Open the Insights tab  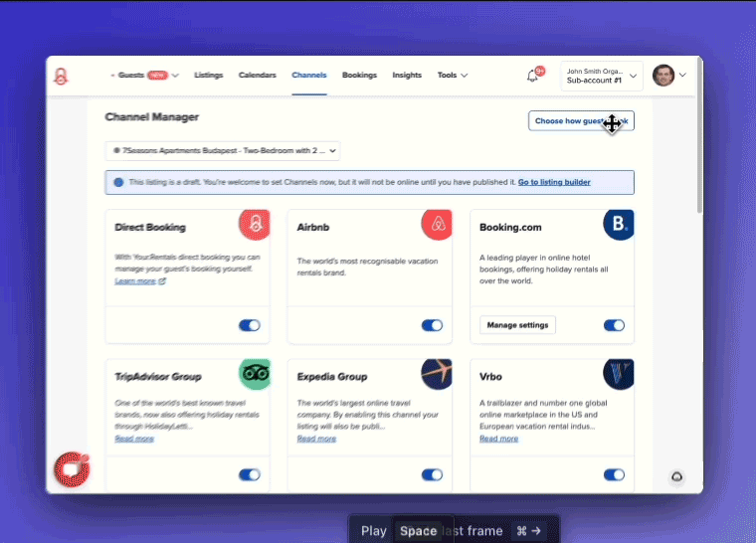point(407,75)
